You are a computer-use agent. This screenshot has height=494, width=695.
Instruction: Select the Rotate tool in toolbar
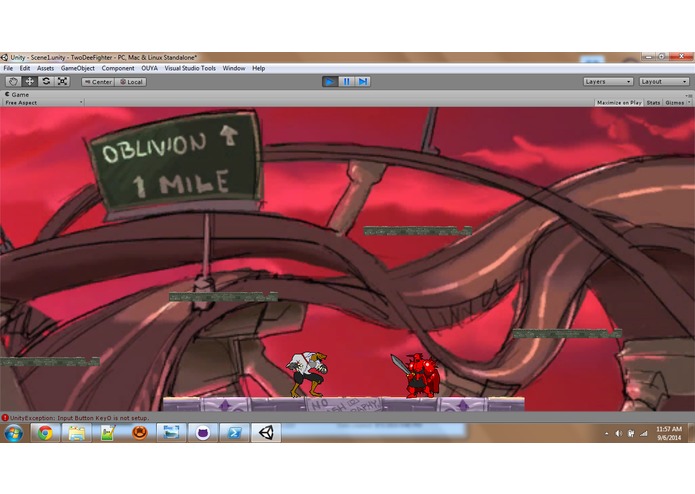tap(46, 82)
